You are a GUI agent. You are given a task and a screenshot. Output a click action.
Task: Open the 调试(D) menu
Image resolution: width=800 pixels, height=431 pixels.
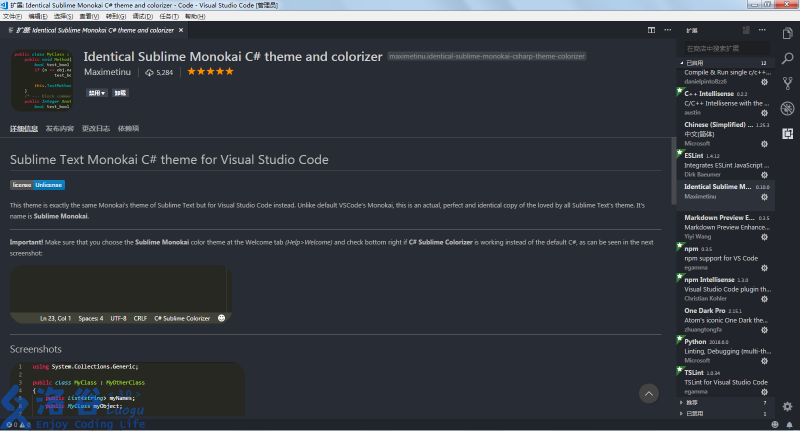click(142, 16)
